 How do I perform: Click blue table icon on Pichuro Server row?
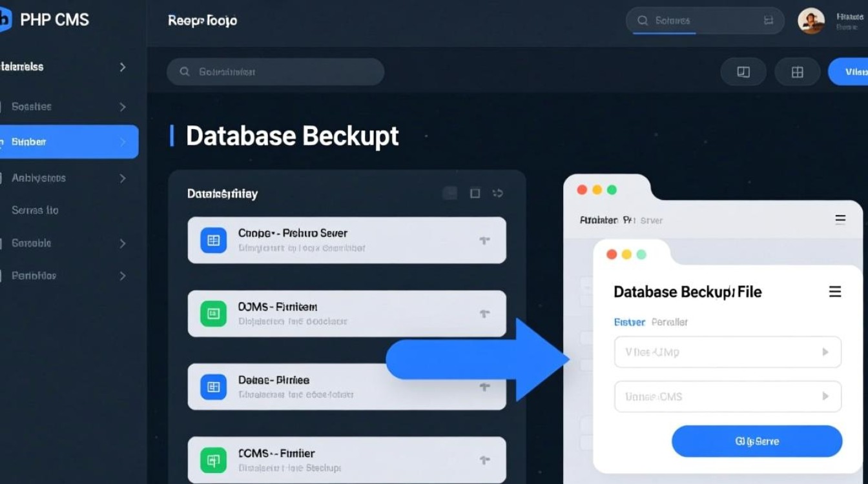pyautogui.click(x=213, y=241)
